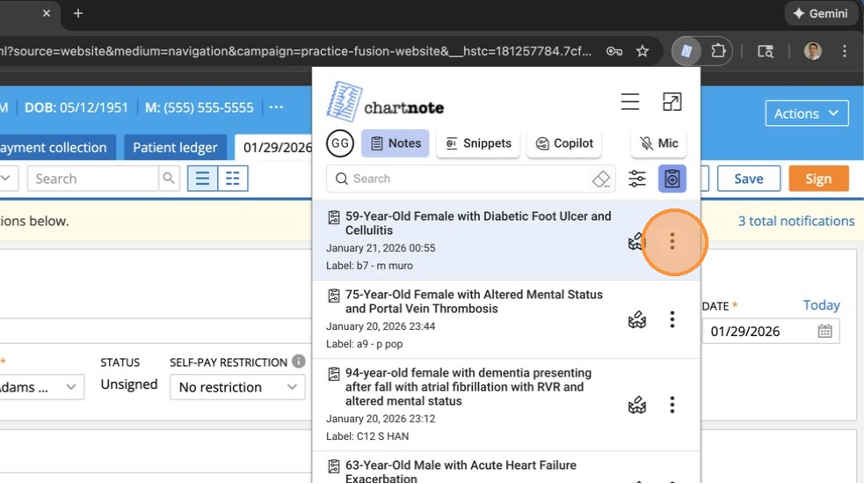Bookmark this page with the star icon
The height and width of the screenshot is (484, 864).
pos(643,51)
